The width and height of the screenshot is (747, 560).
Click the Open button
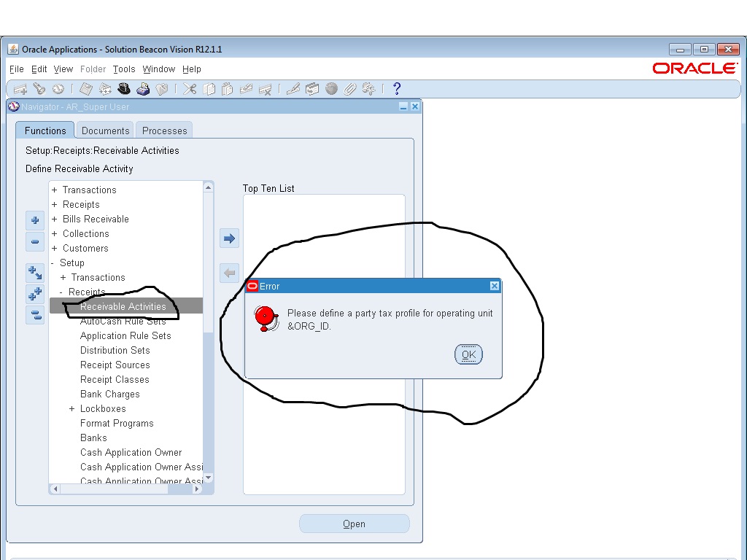click(x=354, y=524)
